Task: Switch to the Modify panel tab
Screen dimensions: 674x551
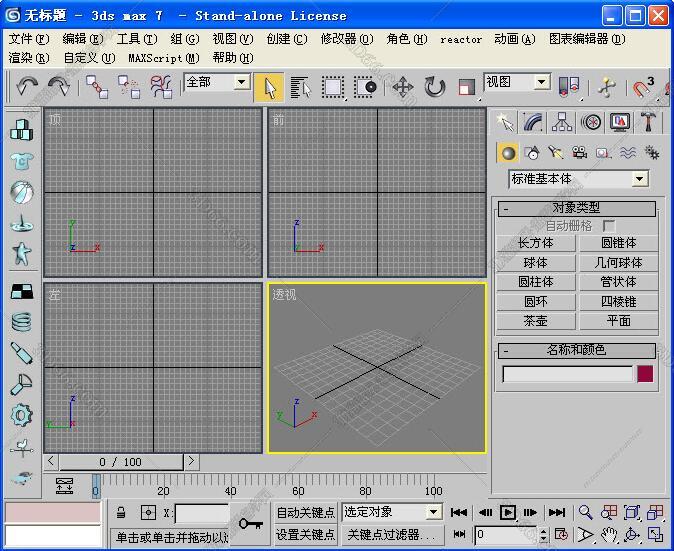Action: (534, 122)
